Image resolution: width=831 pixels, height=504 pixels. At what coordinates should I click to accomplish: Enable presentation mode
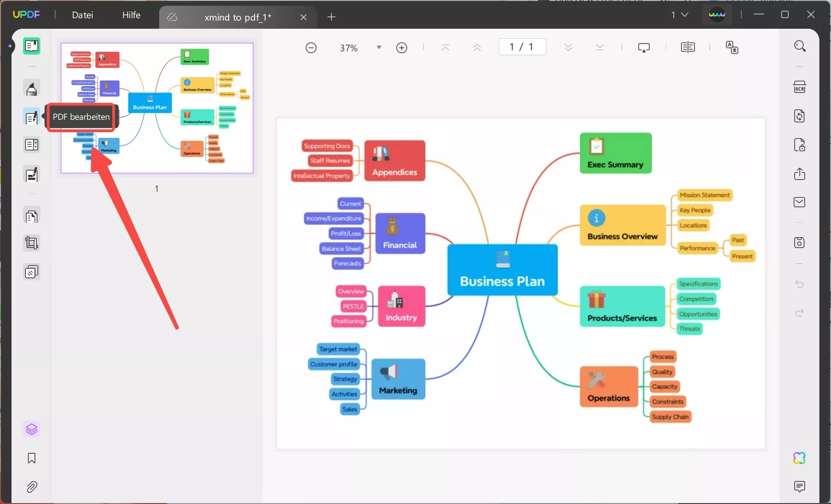coord(644,47)
